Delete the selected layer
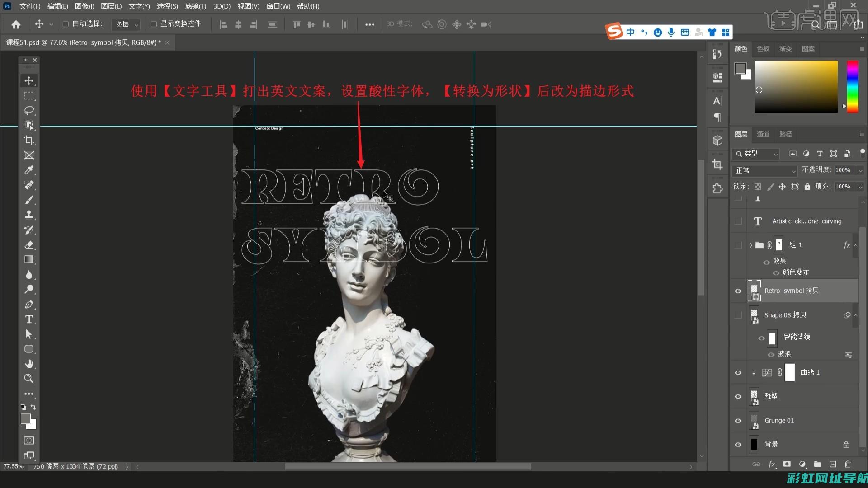Image resolution: width=868 pixels, height=488 pixels. (848, 464)
